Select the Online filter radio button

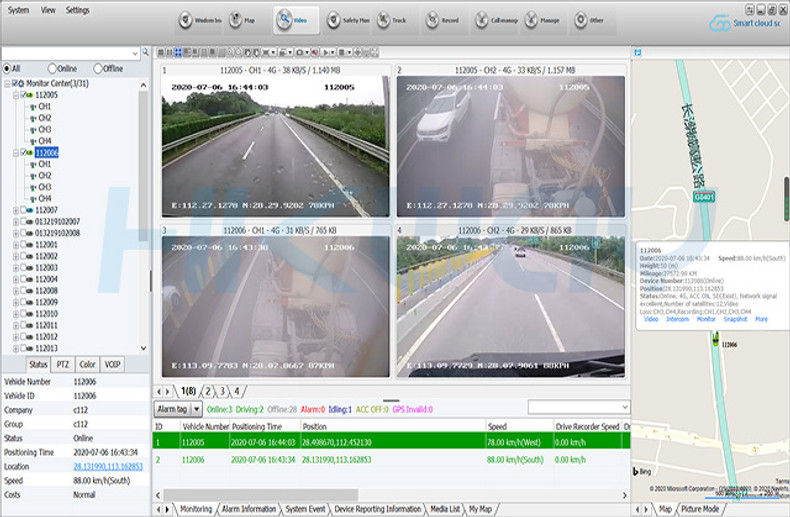tap(52, 68)
